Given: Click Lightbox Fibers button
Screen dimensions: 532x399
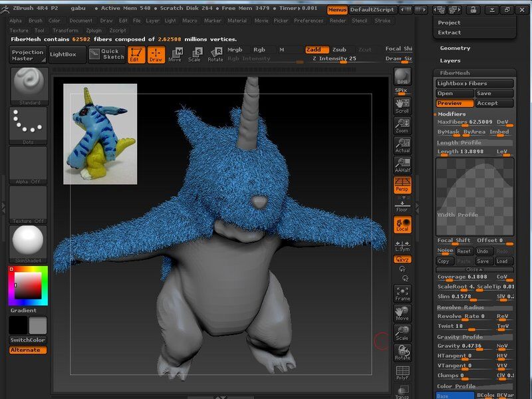Looking at the screenshot, I should tap(475, 84).
